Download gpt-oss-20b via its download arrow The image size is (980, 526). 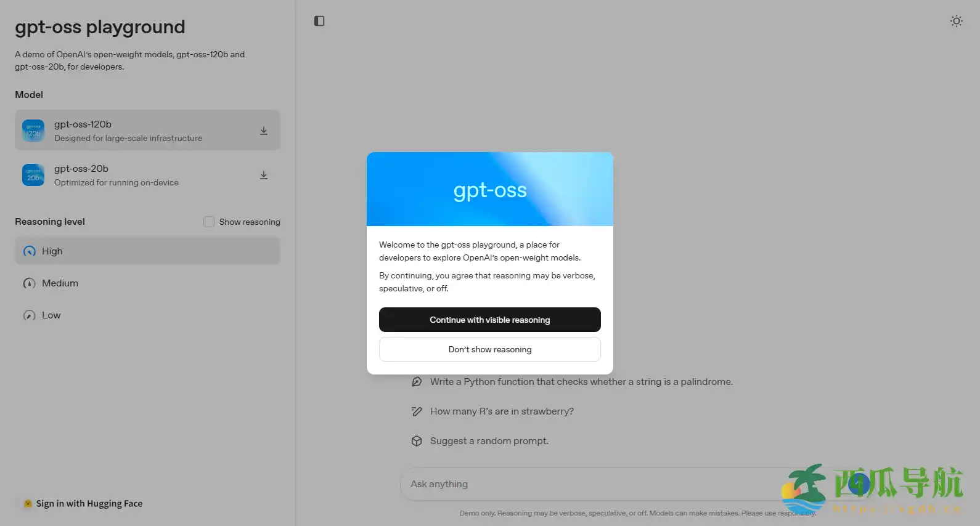[x=264, y=175]
